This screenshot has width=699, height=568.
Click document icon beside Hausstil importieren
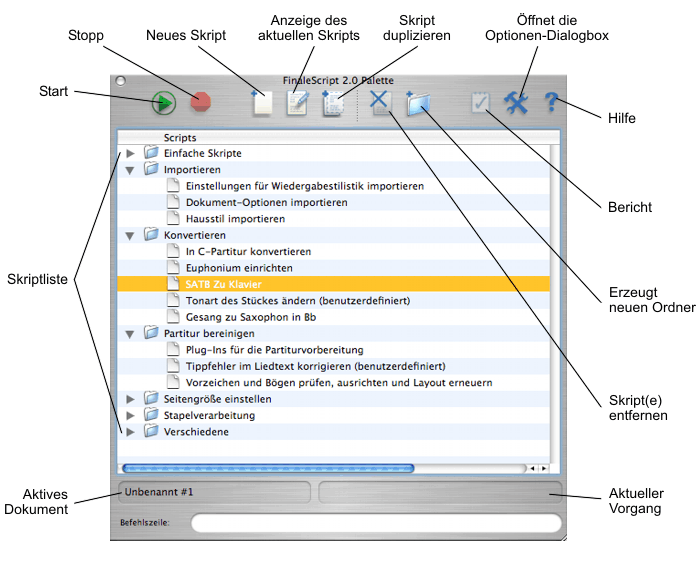[173, 218]
